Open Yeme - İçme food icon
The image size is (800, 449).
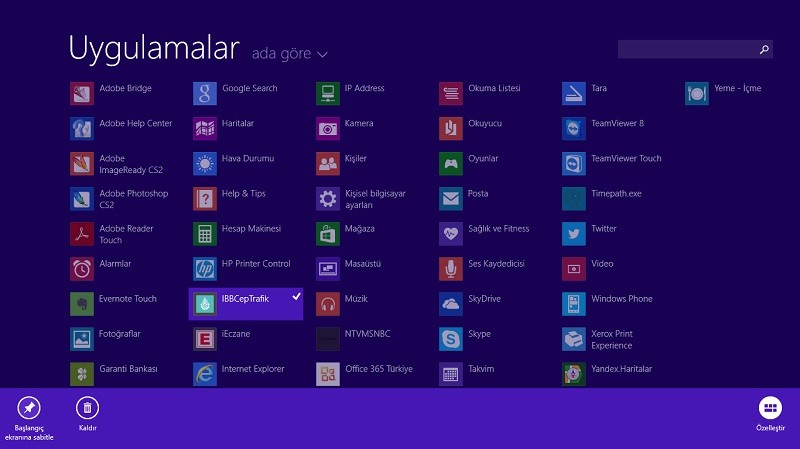696,93
